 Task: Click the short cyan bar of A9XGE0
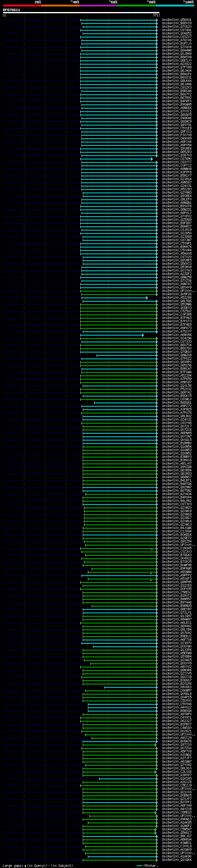point(131,687)
